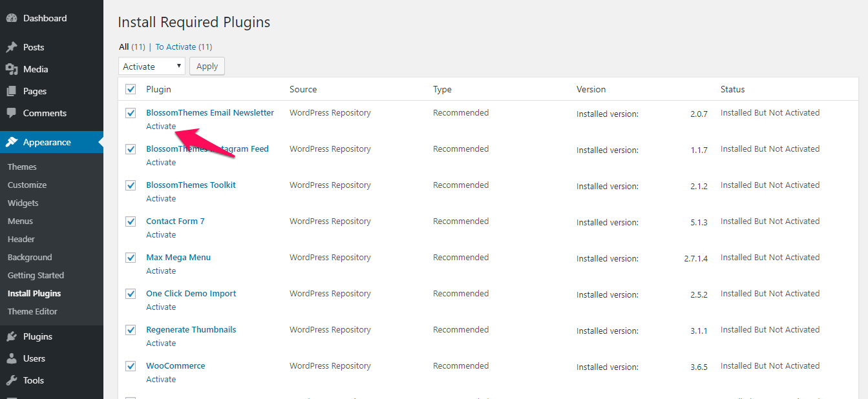Go to Customize submenu
The height and width of the screenshot is (399, 868).
tap(27, 185)
